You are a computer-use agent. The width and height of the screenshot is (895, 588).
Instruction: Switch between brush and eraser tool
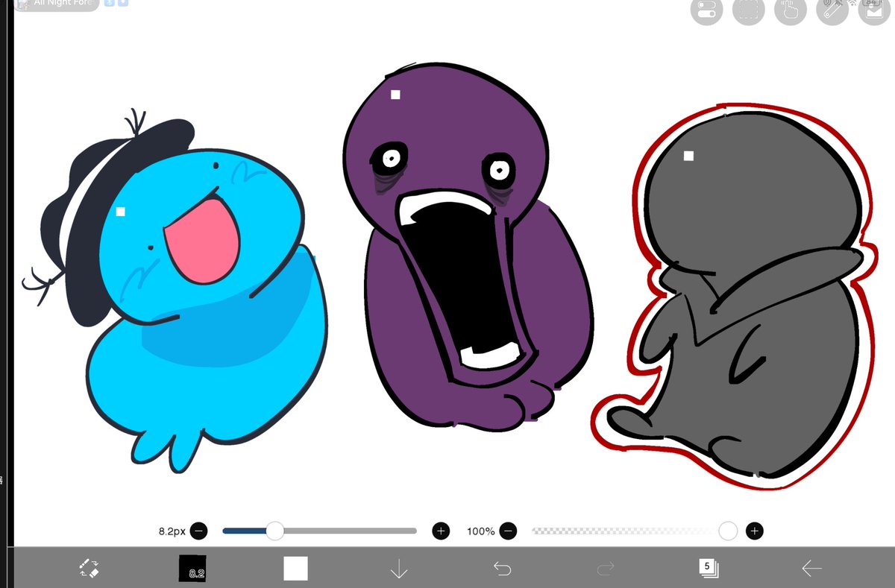coord(89,569)
